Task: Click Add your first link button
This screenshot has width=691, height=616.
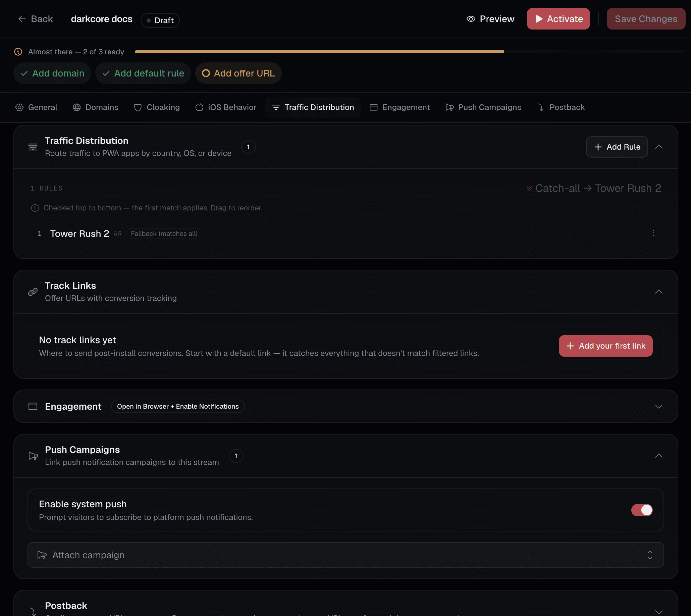Action: click(605, 346)
